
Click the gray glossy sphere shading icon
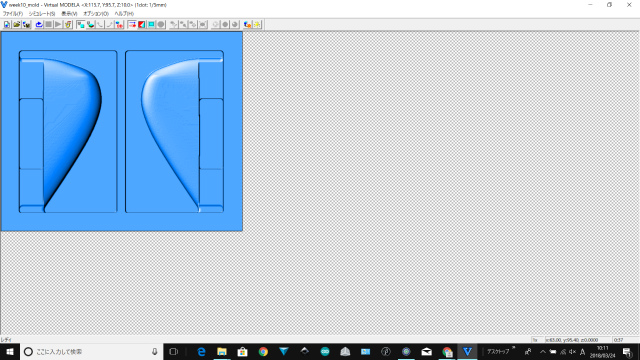[x=235, y=24]
